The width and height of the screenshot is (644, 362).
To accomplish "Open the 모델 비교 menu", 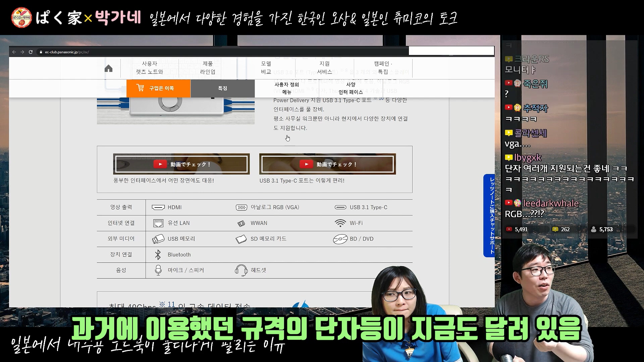I will click(x=266, y=68).
